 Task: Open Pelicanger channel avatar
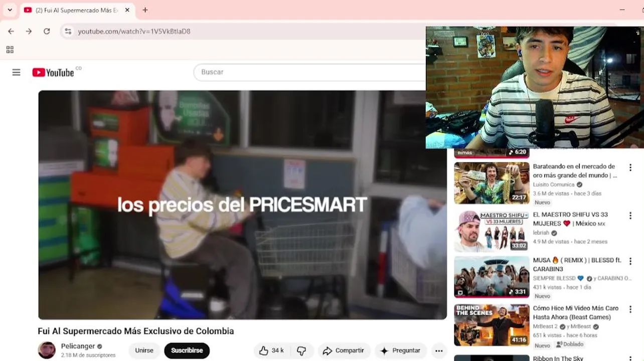[47, 350]
